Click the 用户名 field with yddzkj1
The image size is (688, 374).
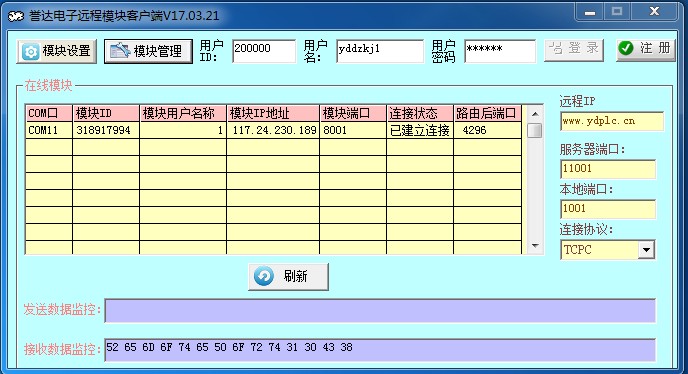pyautogui.click(x=380, y=51)
